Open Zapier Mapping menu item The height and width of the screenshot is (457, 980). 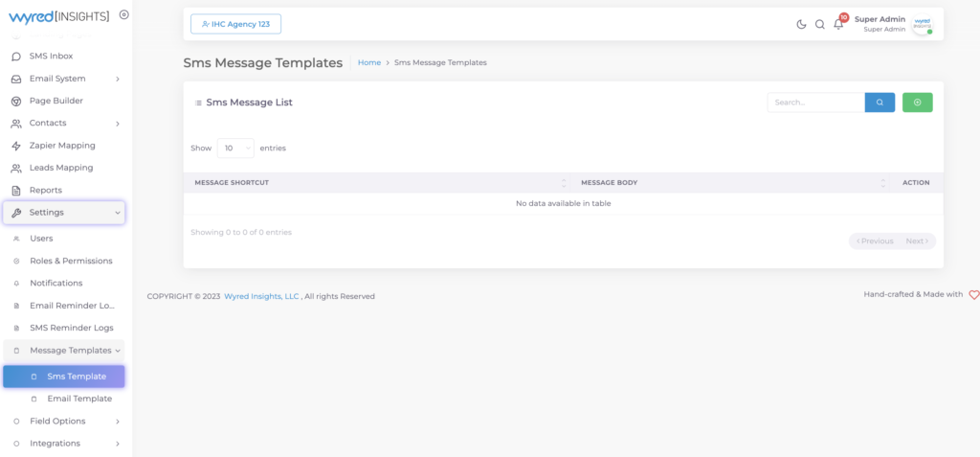pyautogui.click(x=64, y=146)
